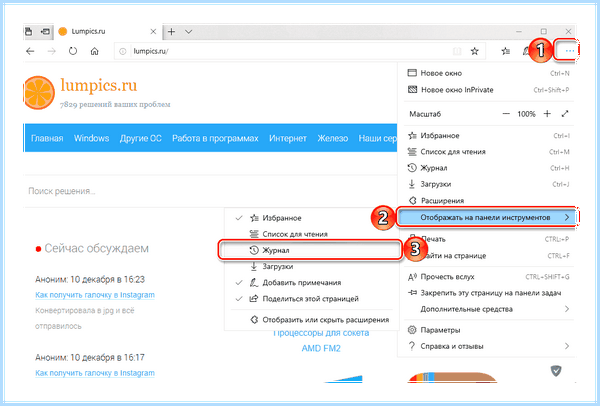Toggle Добавить примечания in submenu
The width and height of the screenshot is (600, 406).
tap(312, 283)
